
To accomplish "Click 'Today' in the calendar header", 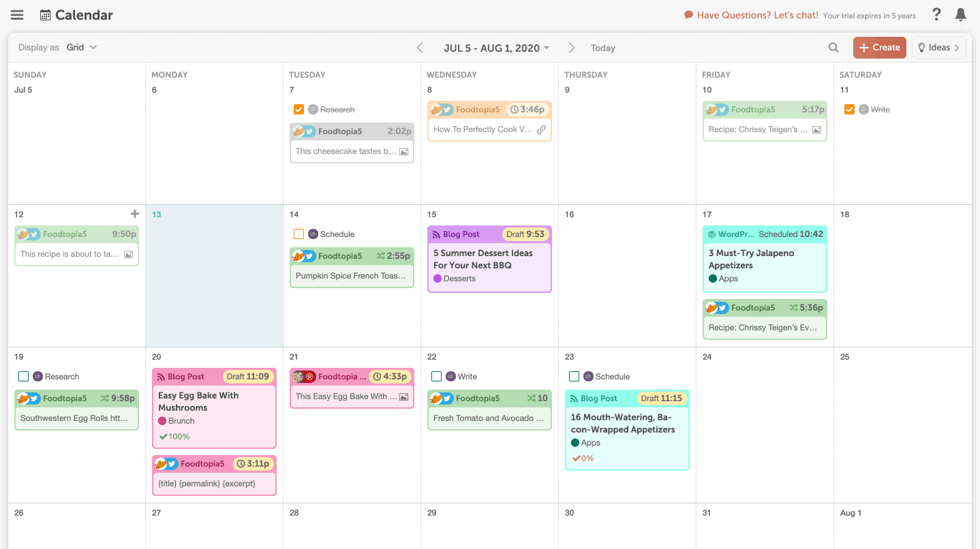I will [602, 48].
